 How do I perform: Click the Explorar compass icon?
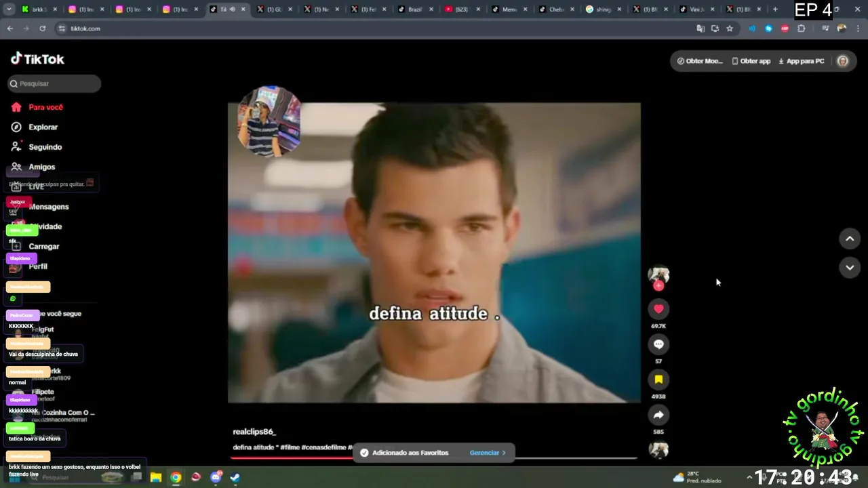point(16,127)
